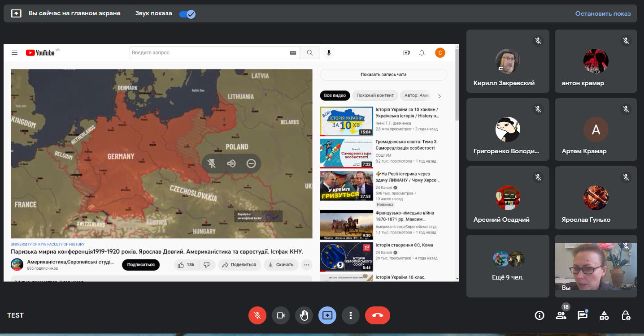Start YouTube voice search with the microphone

(329, 53)
